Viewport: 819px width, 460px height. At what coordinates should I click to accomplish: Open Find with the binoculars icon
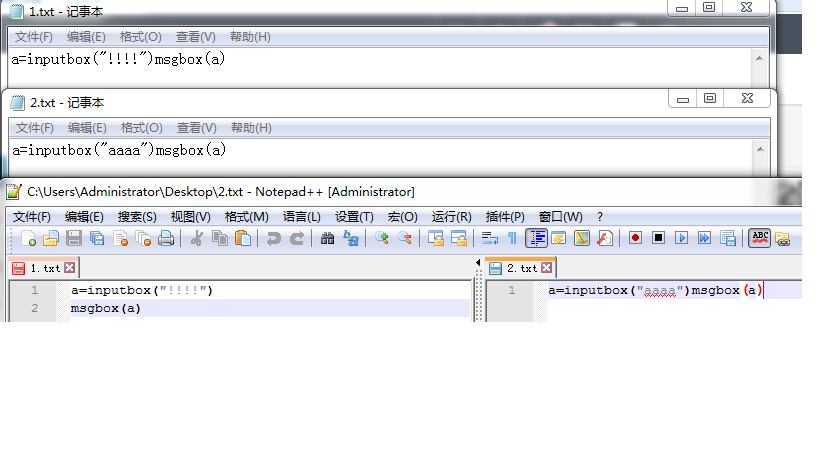click(x=327, y=239)
